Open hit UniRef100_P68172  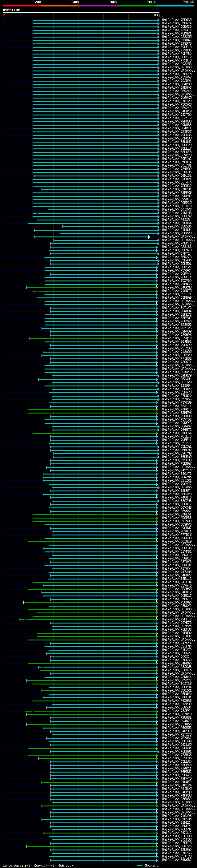click(176, 57)
